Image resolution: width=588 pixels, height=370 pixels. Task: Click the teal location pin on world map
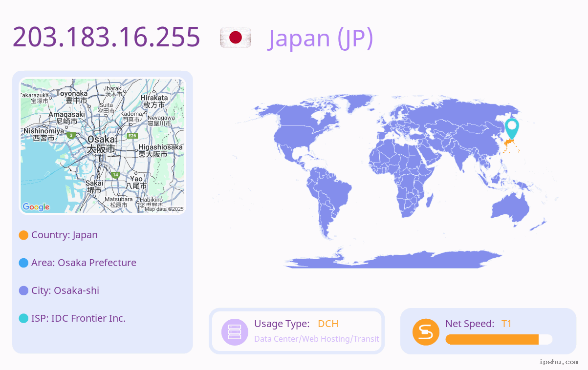click(x=511, y=128)
